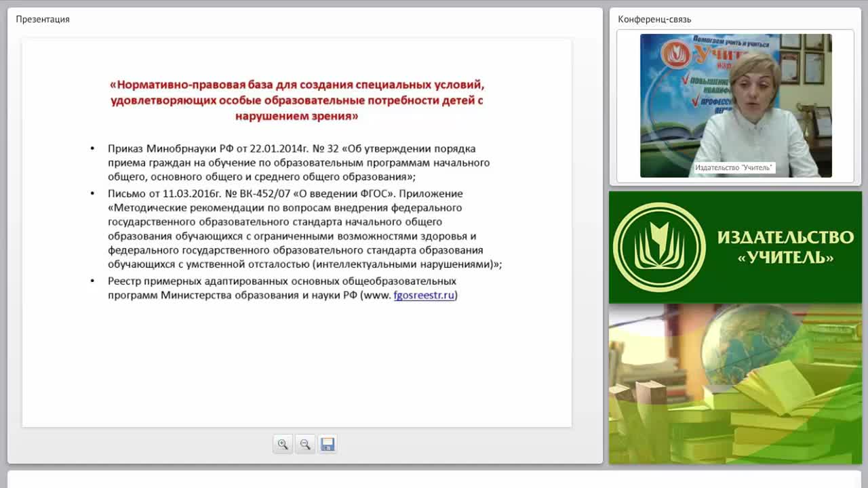Viewport: 868px width, 488px height.
Task: Select the Конференц-связь panel title
Action: pyautogui.click(x=654, y=19)
